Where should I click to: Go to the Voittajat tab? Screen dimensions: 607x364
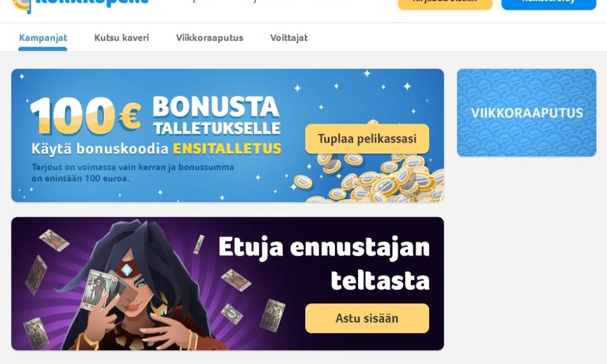(289, 38)
